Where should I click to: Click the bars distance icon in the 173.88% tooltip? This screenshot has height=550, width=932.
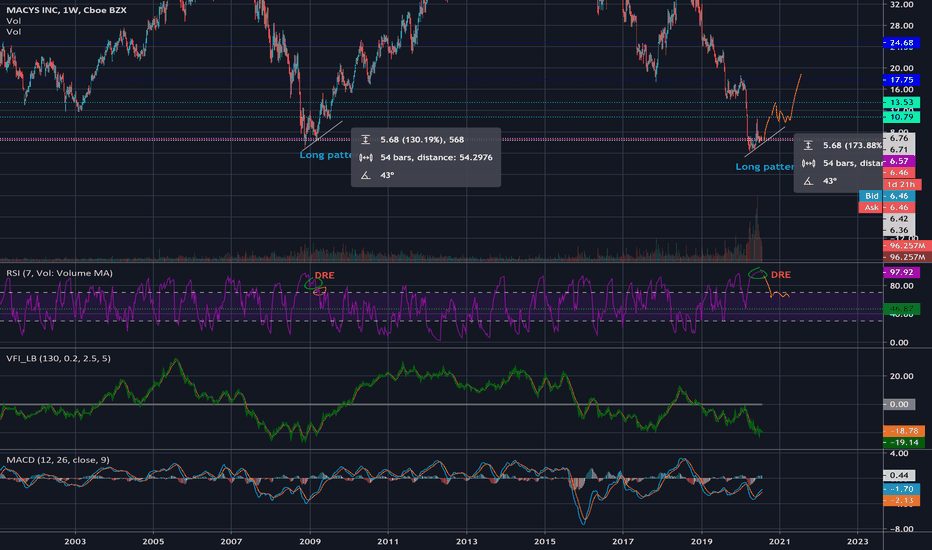pos(808,163)
